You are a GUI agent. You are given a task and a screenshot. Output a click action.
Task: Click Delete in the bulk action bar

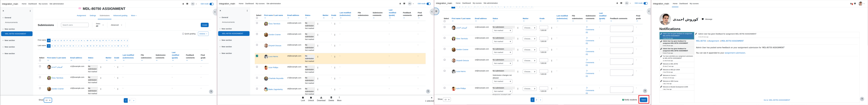tap(331, 99)
